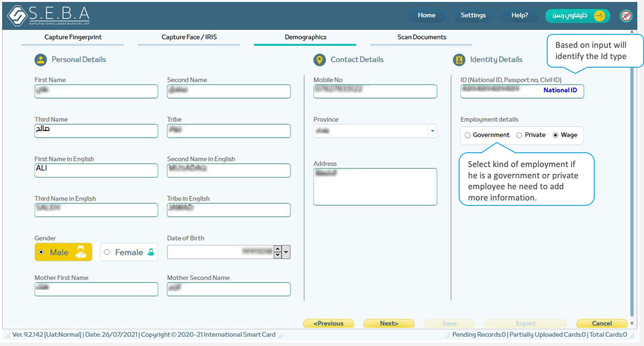Go back with the <Previous button

(328, 323)
